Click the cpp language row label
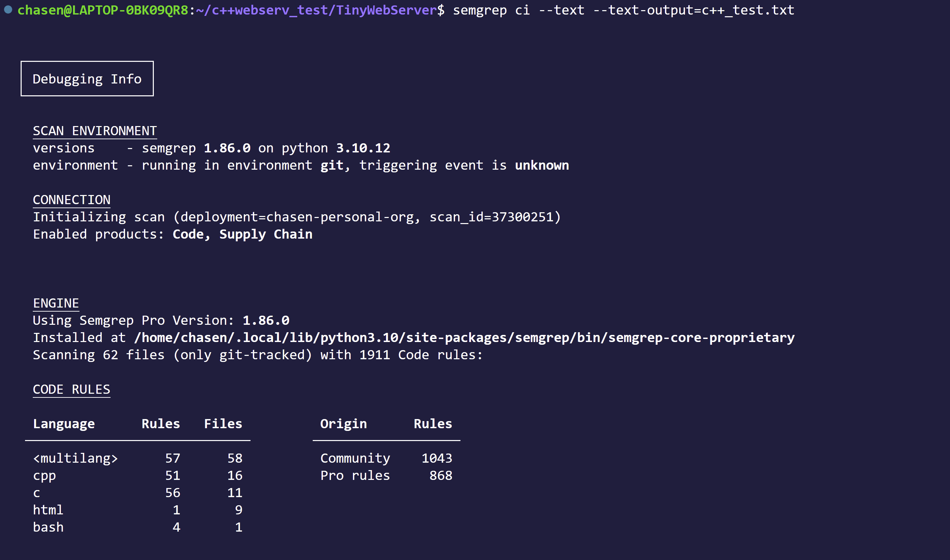 click(45, 476)
